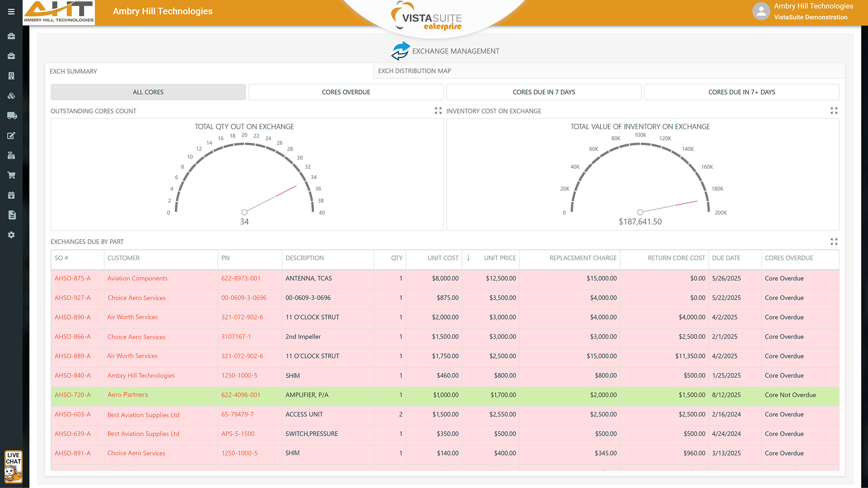Viewport: 868px width, 488px height.
Task: Open the Live Chat widget
Action: pos(13,467)
